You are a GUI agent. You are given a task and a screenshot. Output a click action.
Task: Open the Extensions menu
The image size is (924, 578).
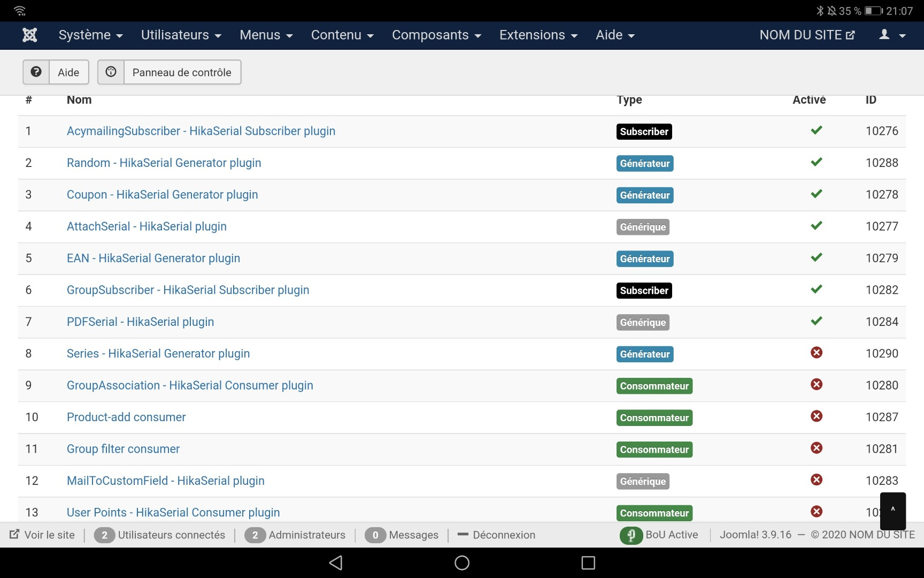tap(538, 35)
